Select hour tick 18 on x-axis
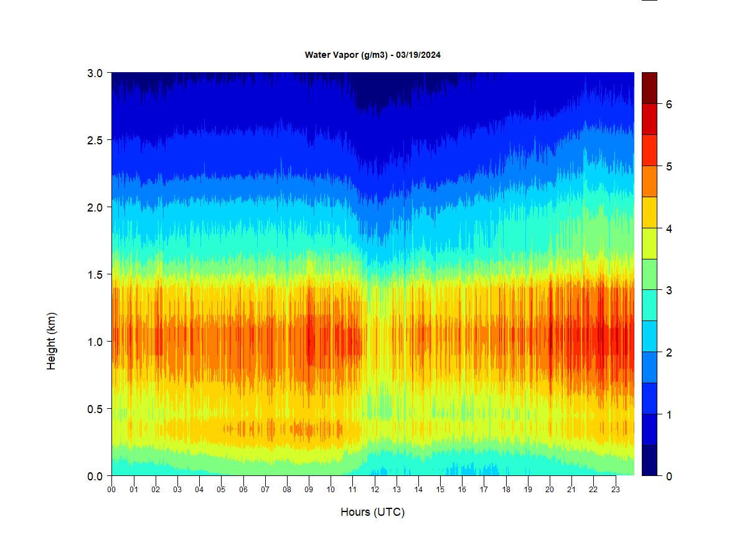 [506, 490]
